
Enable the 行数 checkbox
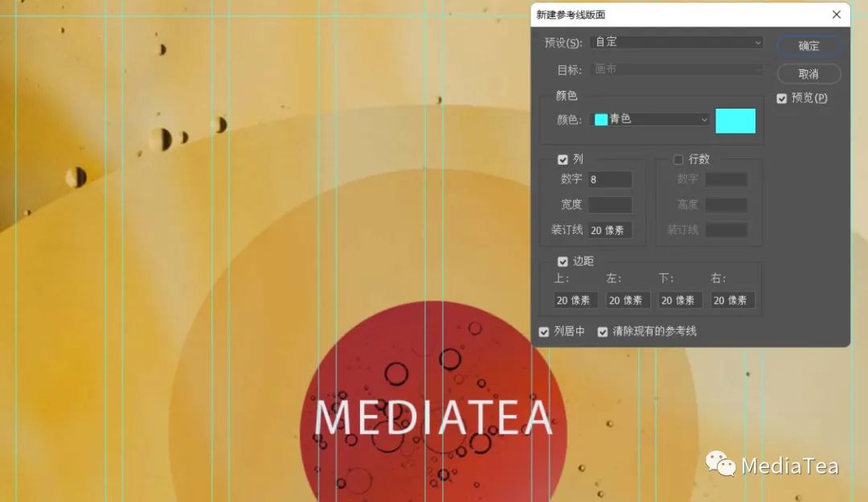pyautogui.click(x=678, y=159)
